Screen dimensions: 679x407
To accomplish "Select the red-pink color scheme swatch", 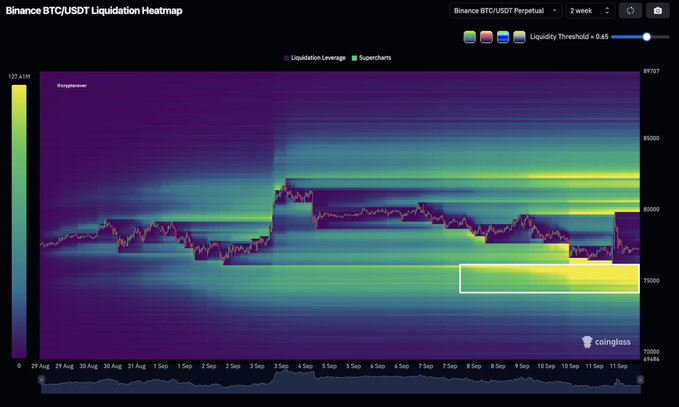I will click(486, 37).
